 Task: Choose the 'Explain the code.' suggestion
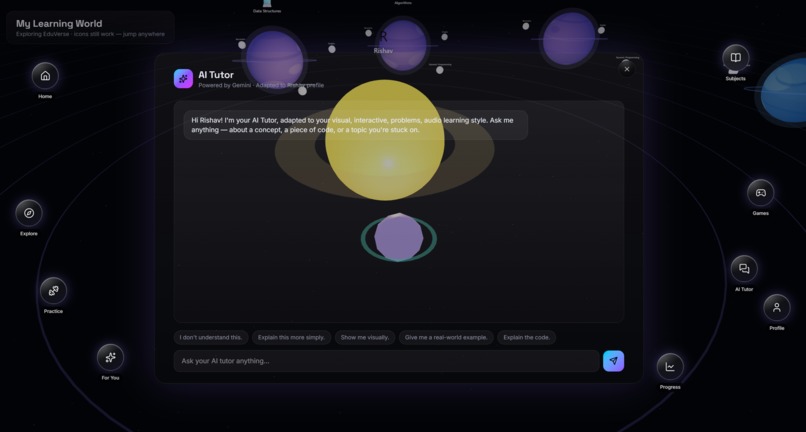[x=526, y=337]
